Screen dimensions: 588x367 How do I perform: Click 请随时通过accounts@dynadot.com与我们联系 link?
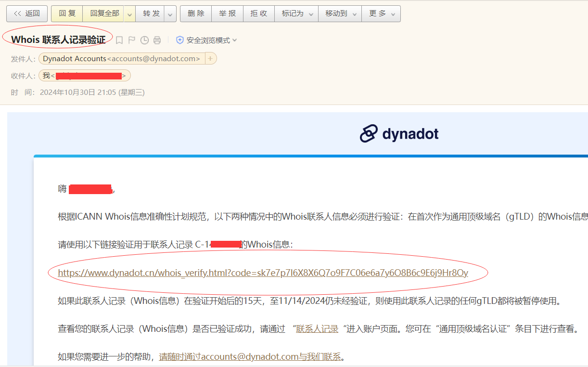click(x=250, y=357)
